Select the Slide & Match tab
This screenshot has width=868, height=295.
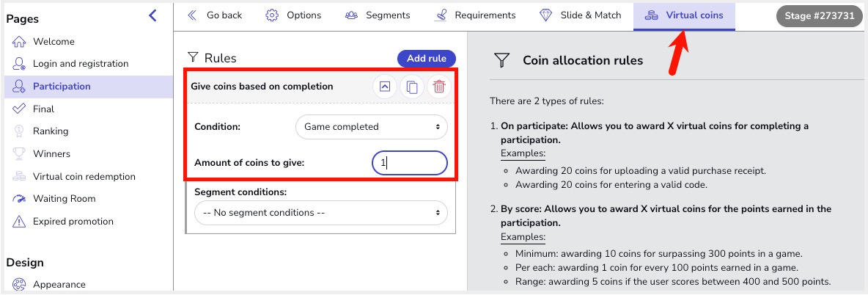coord(580,15)
